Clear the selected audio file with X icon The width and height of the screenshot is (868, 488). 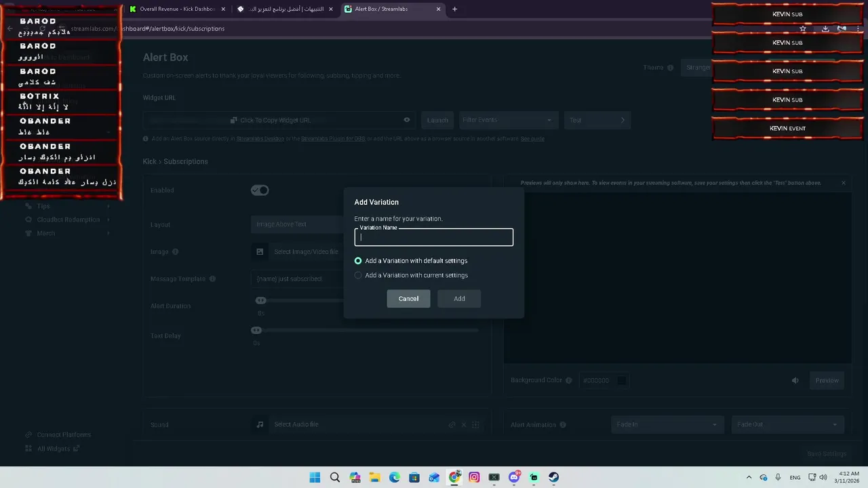coord(464,425)
